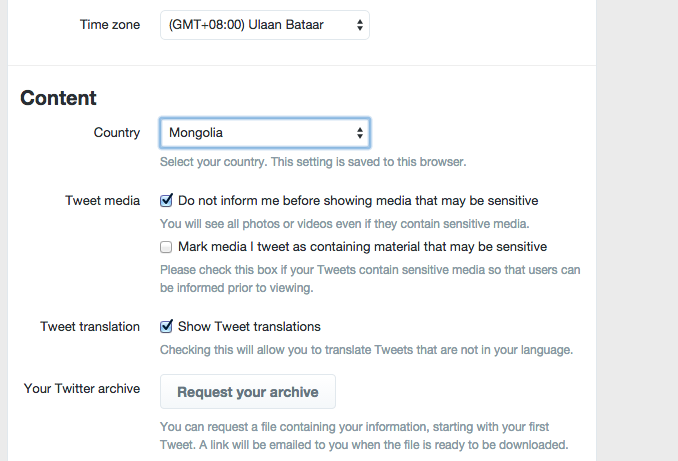Viewport: 678px width, 461px height.
Task: Click the 'Time zone' label
Action: pos(110,25)
